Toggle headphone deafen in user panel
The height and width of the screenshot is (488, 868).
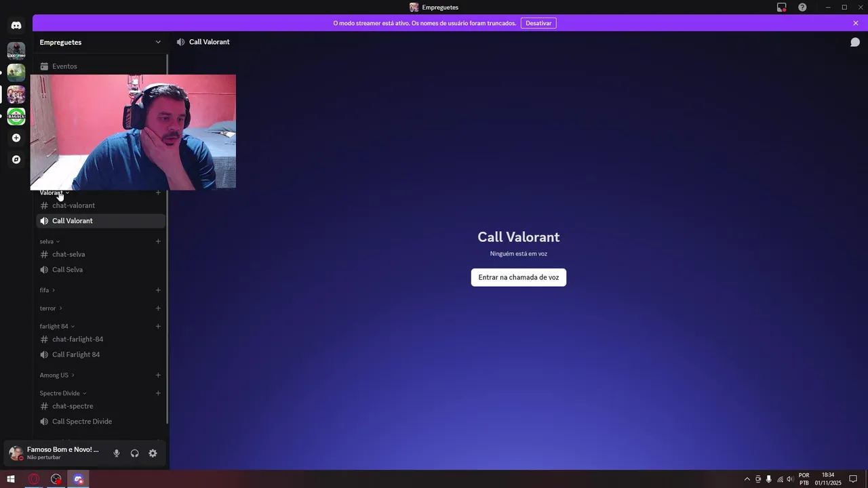tap(134, 453)
